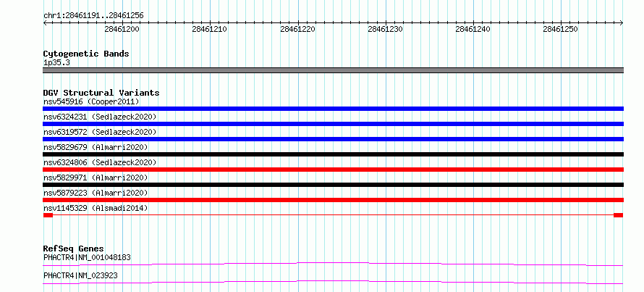
Task: Select the black bar under nsv5829679
Action: 333,154
